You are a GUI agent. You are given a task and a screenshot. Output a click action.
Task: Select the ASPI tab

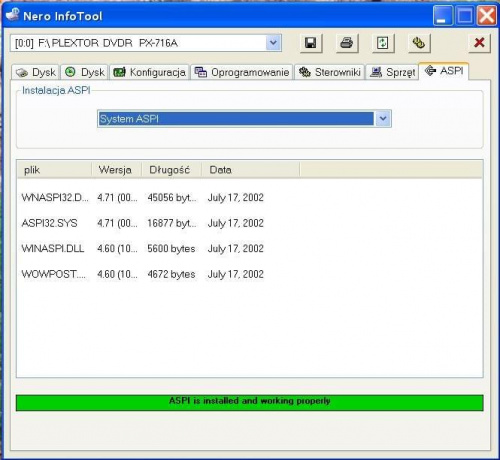pos(444,71)
